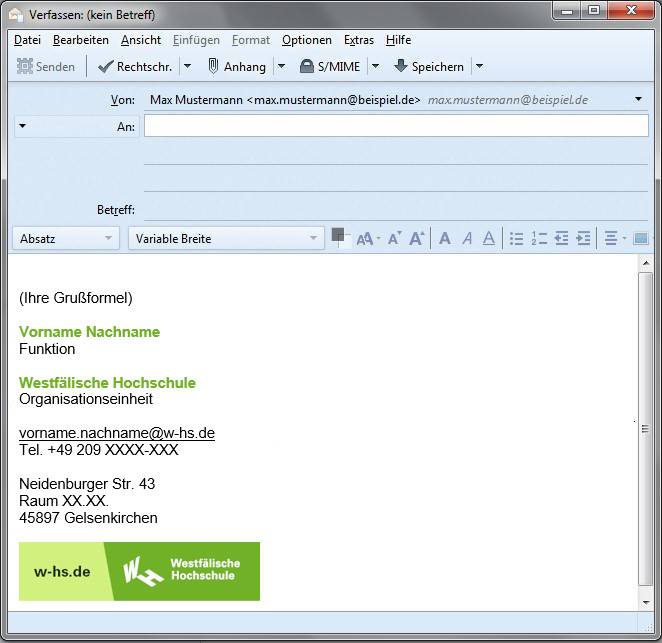Click the Westfälische Hochschule logo banner
This screenshot has width=662, height=643.
click(x=139, y=571)
